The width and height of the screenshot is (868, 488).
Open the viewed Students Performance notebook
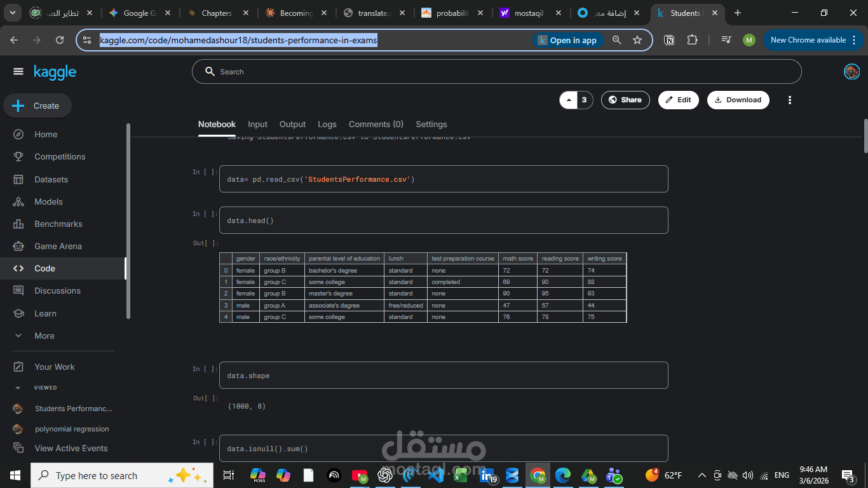click(x=74, y=409)
